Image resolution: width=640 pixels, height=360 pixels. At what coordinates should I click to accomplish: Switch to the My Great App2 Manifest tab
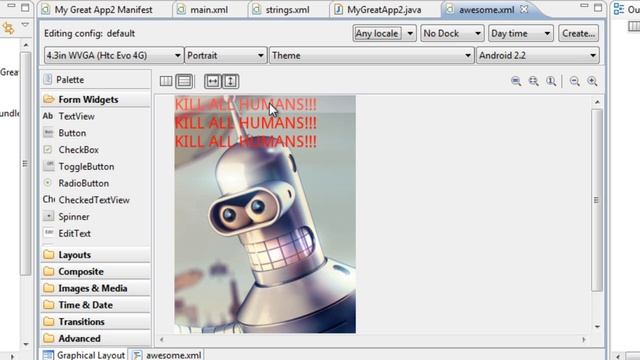[x=98, y=10]
